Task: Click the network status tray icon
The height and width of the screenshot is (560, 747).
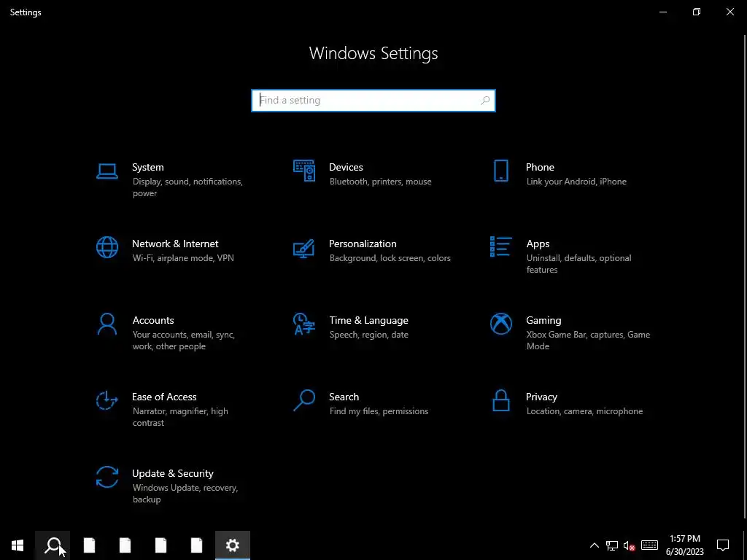Action: (612, 545)
